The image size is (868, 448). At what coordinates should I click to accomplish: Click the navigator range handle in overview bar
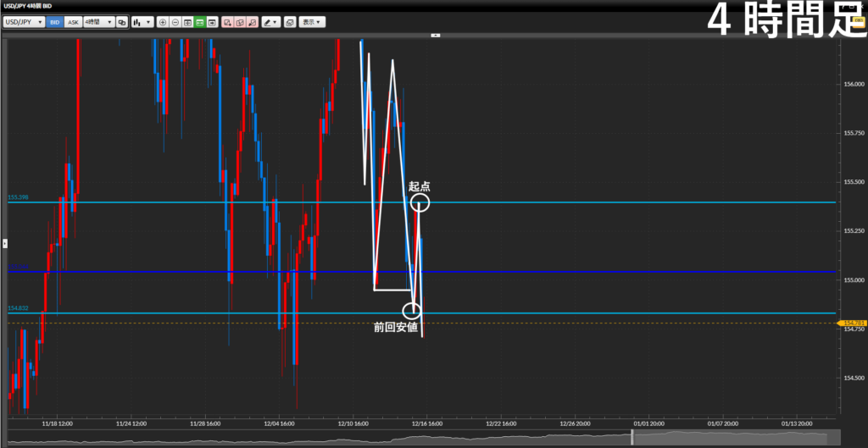pos(632,436)
